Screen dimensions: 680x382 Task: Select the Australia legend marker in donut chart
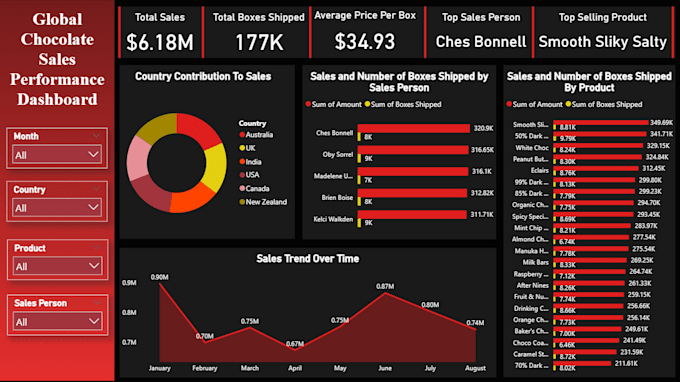point(242,135)
